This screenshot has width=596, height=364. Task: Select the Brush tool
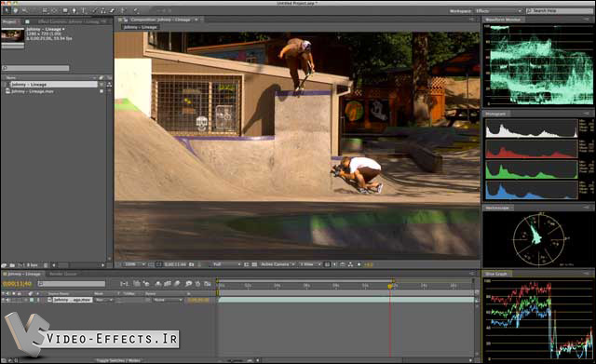(94, 10)
